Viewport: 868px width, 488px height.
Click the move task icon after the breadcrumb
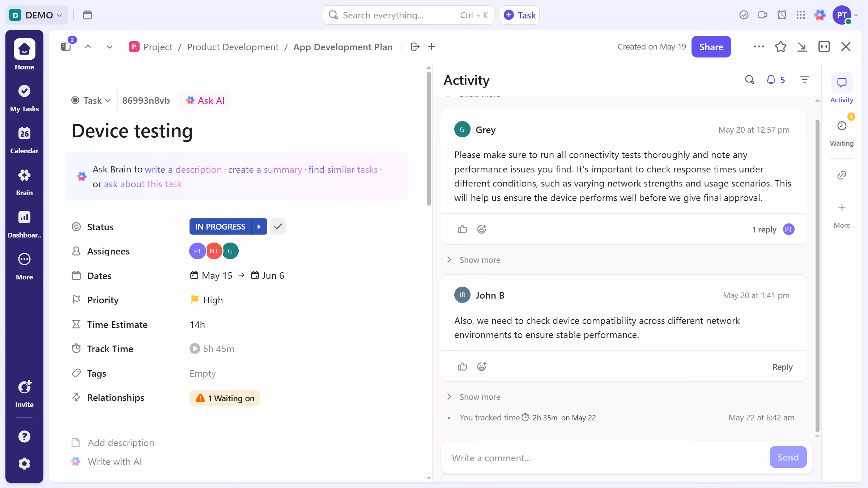[415, 47]
